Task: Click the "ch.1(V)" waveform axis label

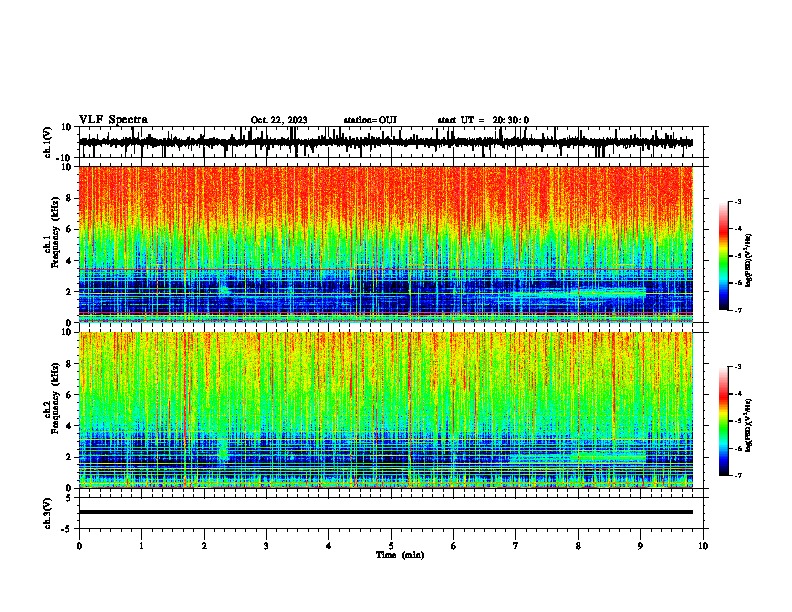Action: click(48, 142)
